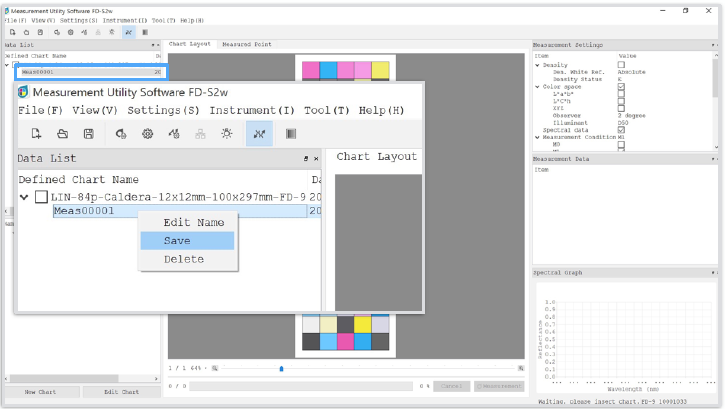Click instrument connect icon in enlarged inset toolbar
This screenshot has height=409, width=725.
coord(121,134)
